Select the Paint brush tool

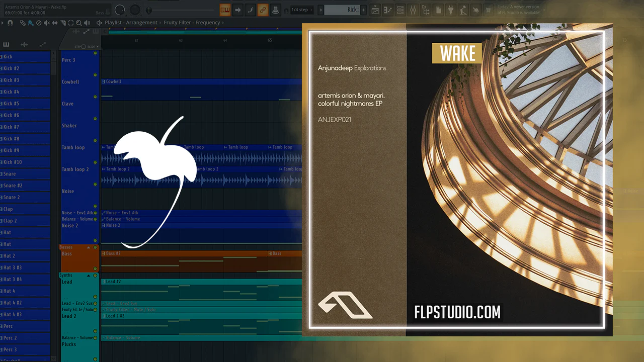(x=31, y=23)
